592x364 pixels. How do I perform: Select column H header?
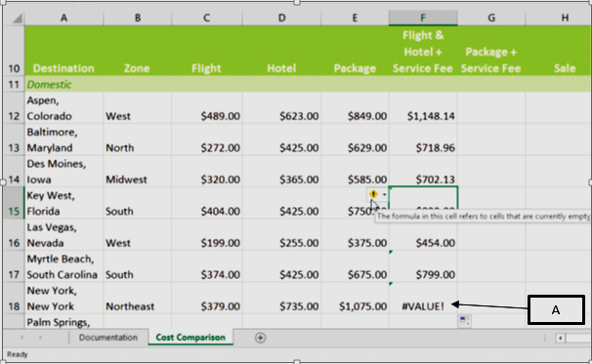click(x=559, y=19)
